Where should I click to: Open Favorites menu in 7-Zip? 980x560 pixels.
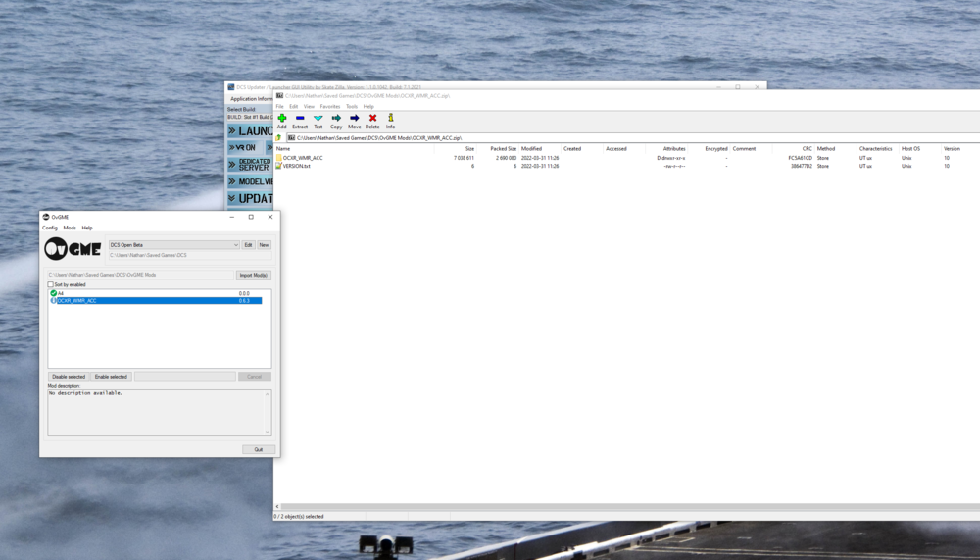[330, 106]
